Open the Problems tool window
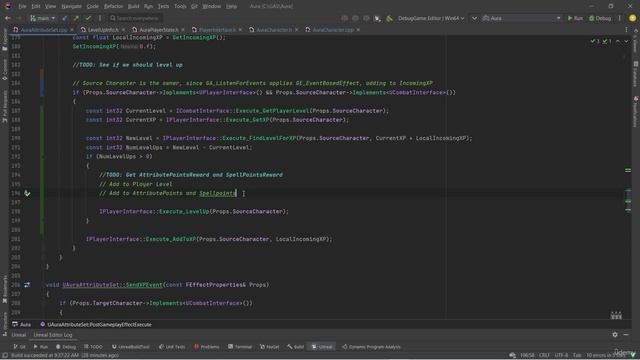This screenshot has width=640, height=360. (x=207, y=347)
